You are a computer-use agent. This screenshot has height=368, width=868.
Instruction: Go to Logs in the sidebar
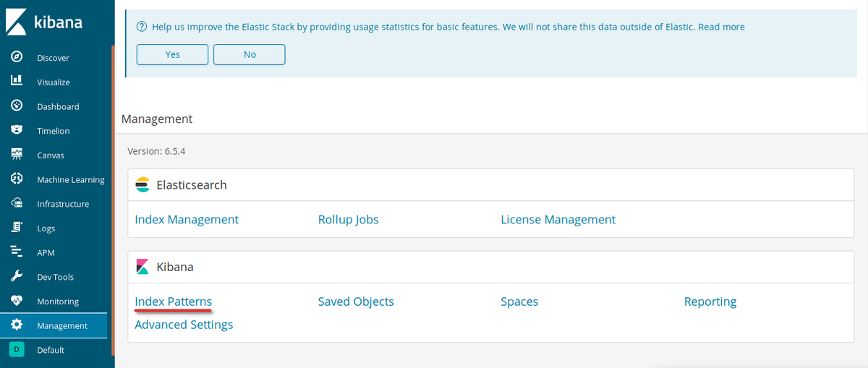[x=46, y=228]
